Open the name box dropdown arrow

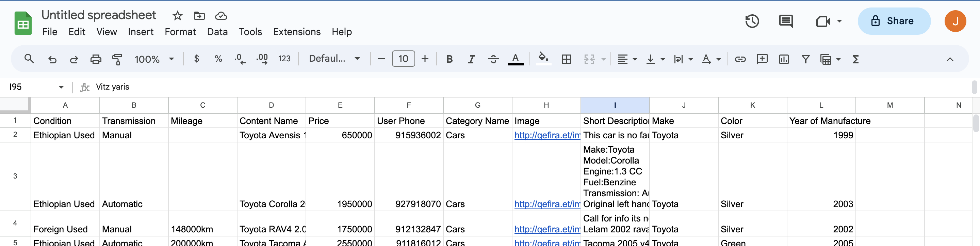61,87
